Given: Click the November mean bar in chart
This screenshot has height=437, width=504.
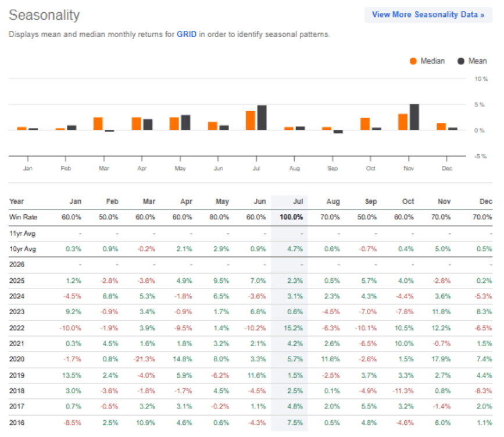Looking at the screenshot, I should [x=414, y=117].
